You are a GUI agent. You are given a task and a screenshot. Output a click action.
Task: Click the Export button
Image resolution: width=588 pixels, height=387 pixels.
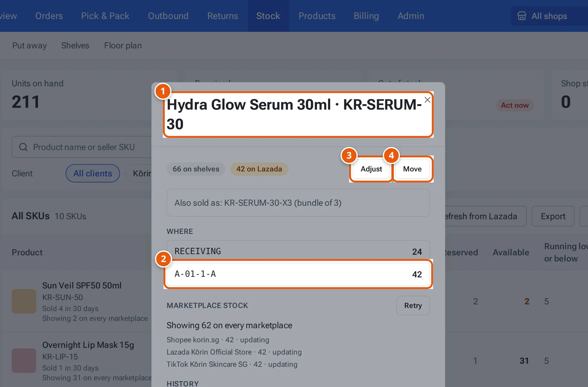553,216
